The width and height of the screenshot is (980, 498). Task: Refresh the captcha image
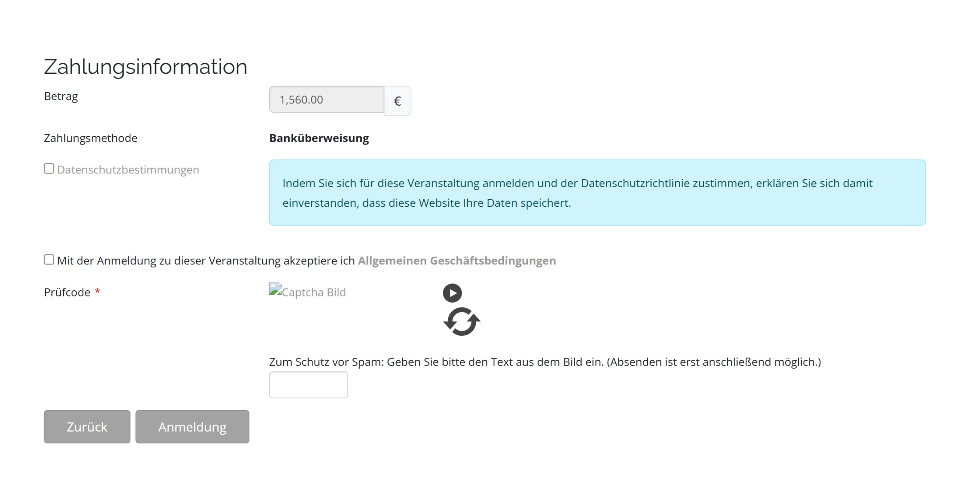coord(461,321)
